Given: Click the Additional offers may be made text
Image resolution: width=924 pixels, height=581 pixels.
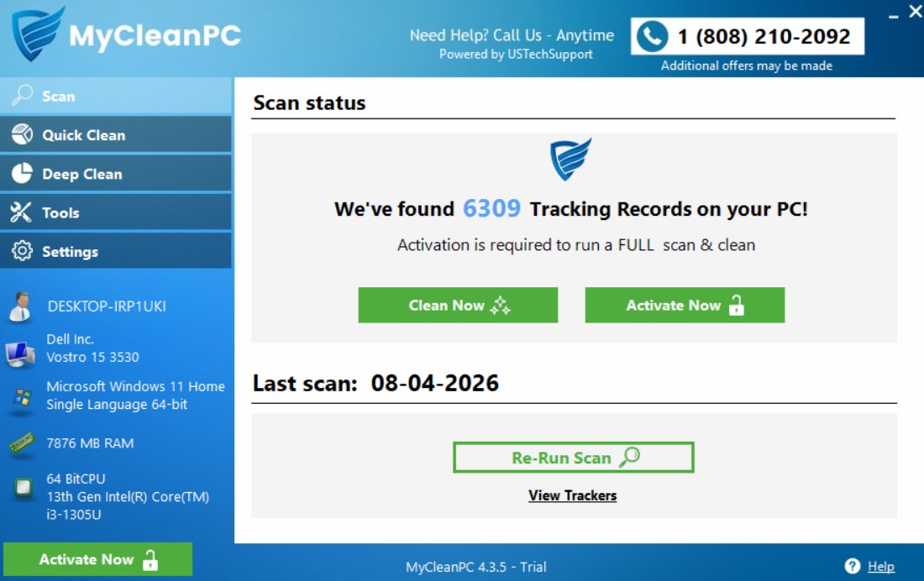Looking at the screenshot, I should point(747,66).
